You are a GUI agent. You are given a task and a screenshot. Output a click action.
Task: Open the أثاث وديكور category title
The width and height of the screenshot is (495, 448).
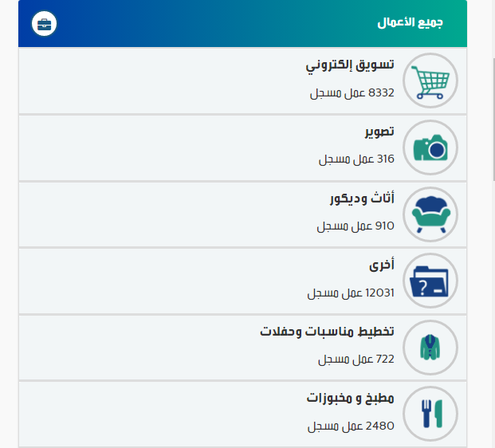tap(362, 199)
